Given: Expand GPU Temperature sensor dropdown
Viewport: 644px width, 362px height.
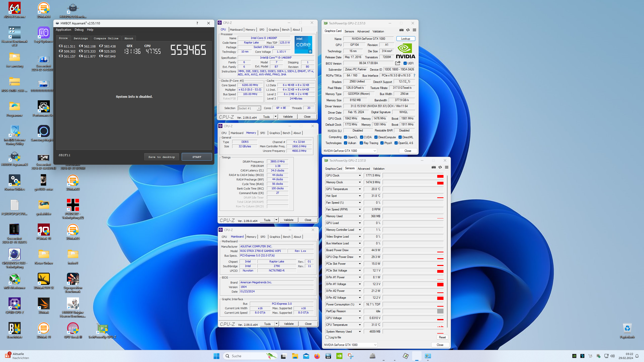Looking at the screenshot, I should 360,189.
